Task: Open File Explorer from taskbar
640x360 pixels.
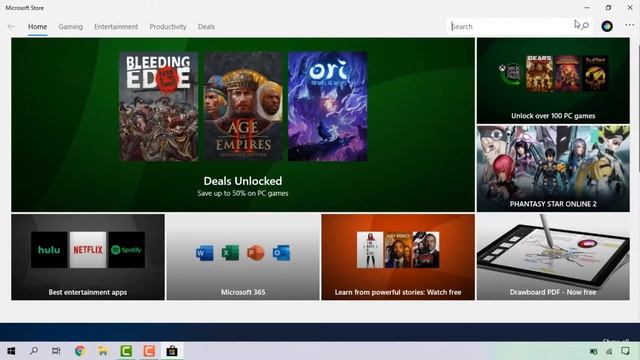Action: pyautogui.click(x=103, y=351)
